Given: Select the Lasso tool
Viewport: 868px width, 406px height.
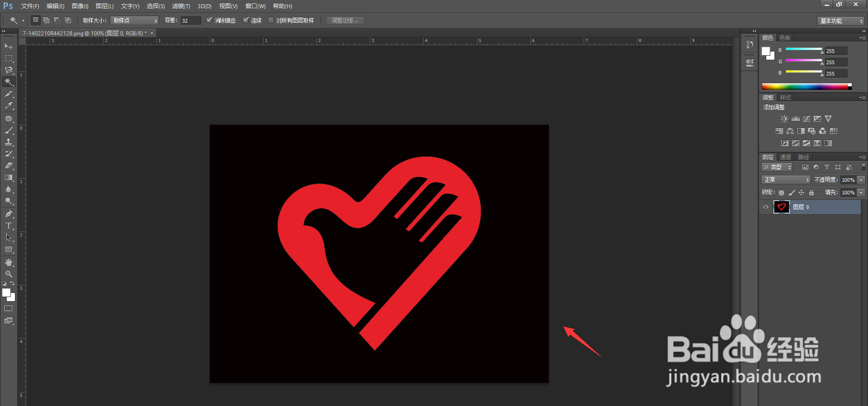Looking at the screenshot, I should tap(9, 70).
